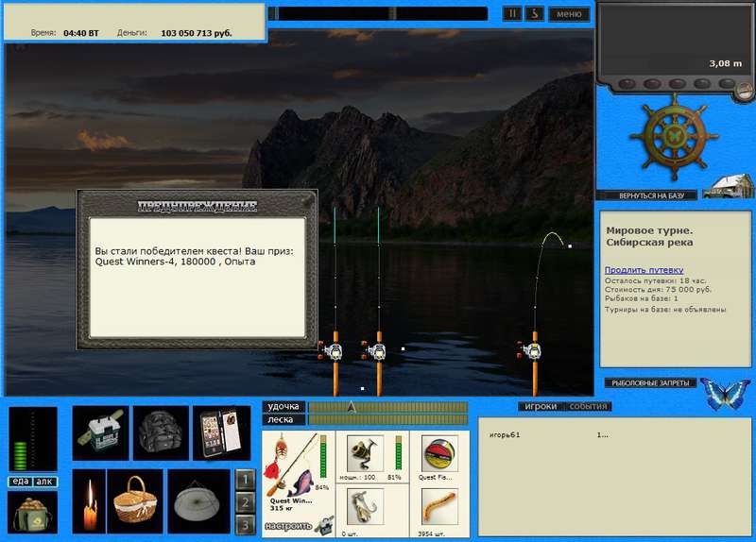Open the green food bag icon

pos(32,513)
